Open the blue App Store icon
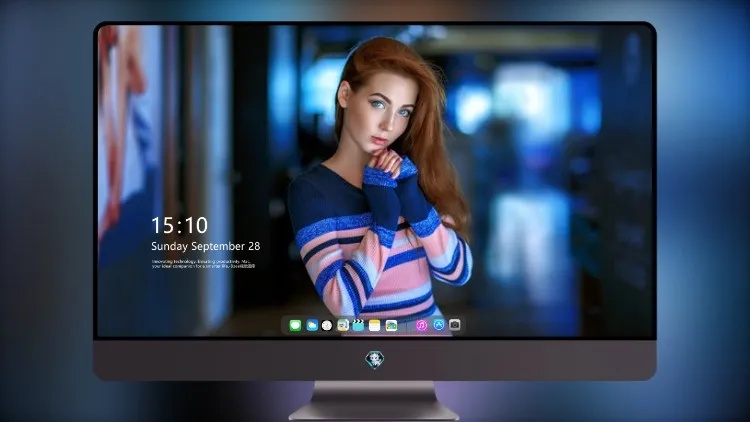This screenshot has height=422, width=750. pyautogui.click(x=439, y=325)
